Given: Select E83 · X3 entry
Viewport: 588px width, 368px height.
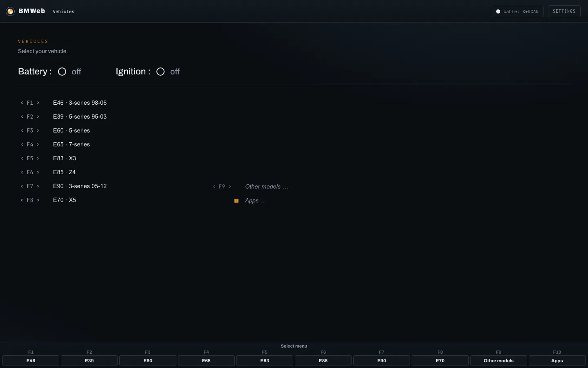Looking at the screenshot, I should coord(65,158).
